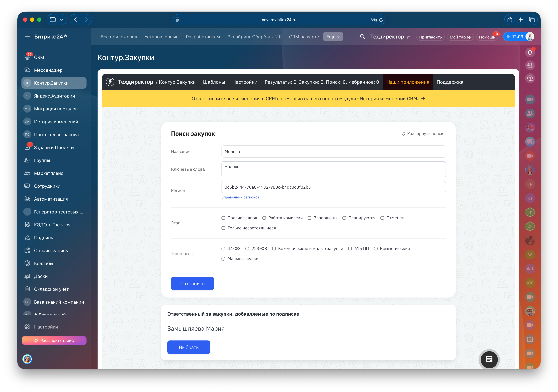
Task: Click the Marketplace sidebar icon
Action: click(x=27, y=173)
